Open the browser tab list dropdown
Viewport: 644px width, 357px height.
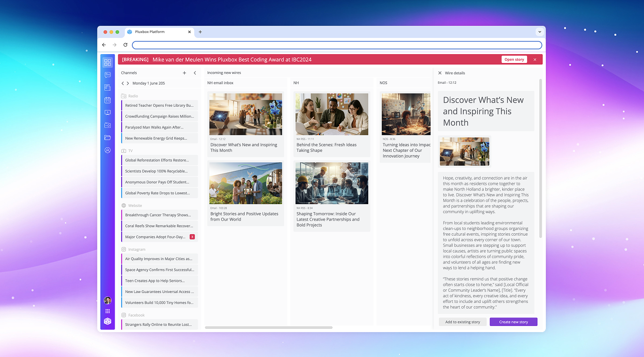[x=540, y=32]
